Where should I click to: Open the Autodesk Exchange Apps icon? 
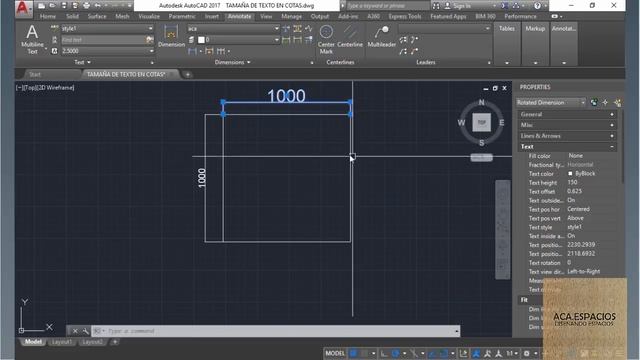click(505, 6)
